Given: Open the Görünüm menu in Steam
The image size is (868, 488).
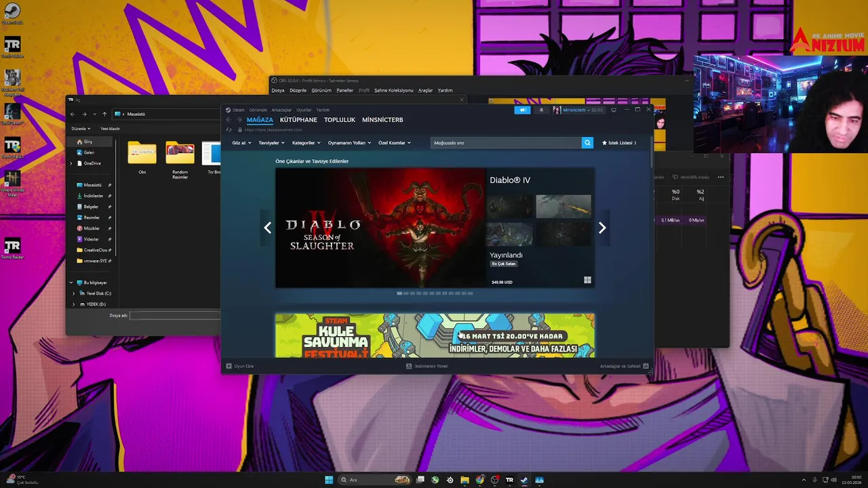Looking at the screenshot, I should pyautogui.click(x=258, y=110).
